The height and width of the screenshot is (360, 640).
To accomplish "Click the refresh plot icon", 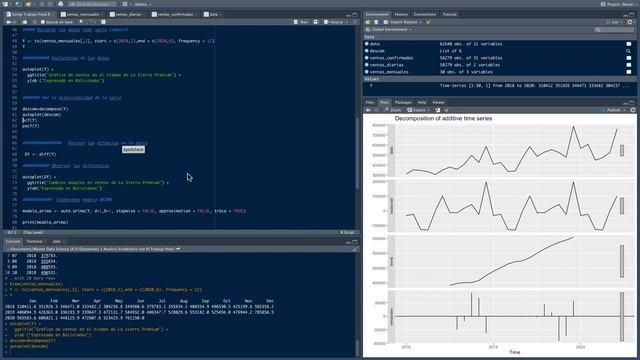I will (633, 110).
